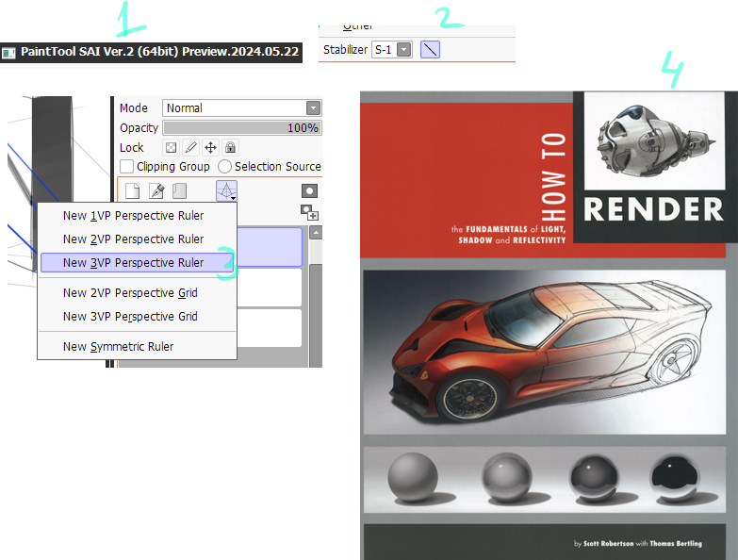Enable the Clipping Group checkbox

coord(126,167)
